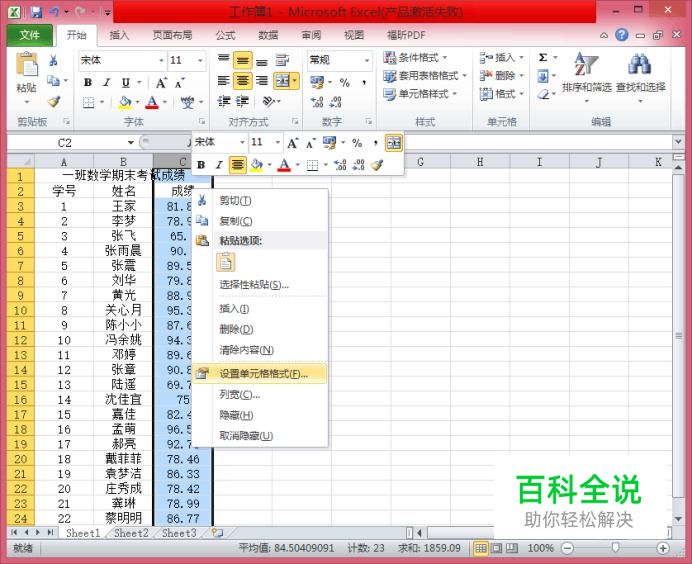The width and height of the screenshot is (692, 564).
Task: Click the ribbon font color A icon
Action: tap(152, 102)
